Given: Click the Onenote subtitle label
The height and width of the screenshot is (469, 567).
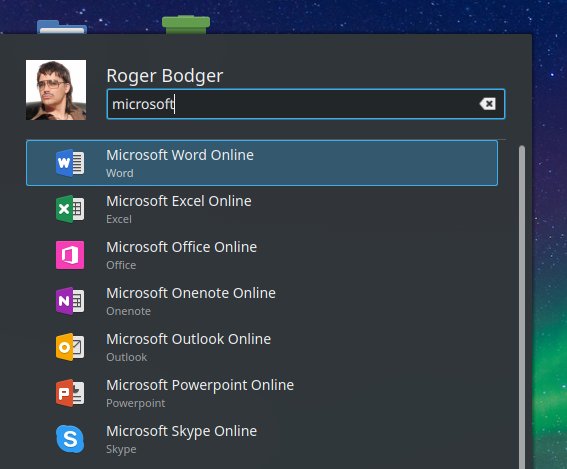Looking at the screenshot, I should (x=128, y=311).
